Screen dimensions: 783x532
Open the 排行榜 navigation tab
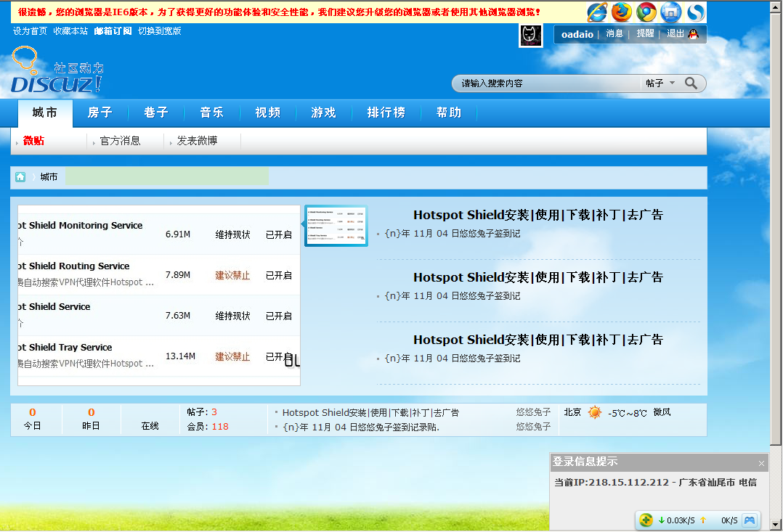(386, 112)
